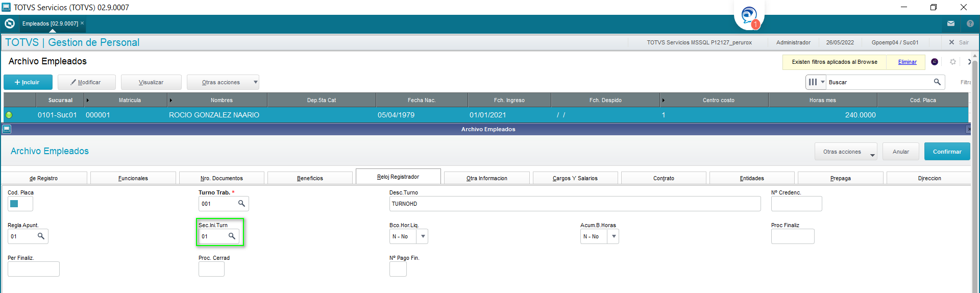Open the Turno Trab. lookup magnifier
Screen dimensions: 980x293
(241, 203)
